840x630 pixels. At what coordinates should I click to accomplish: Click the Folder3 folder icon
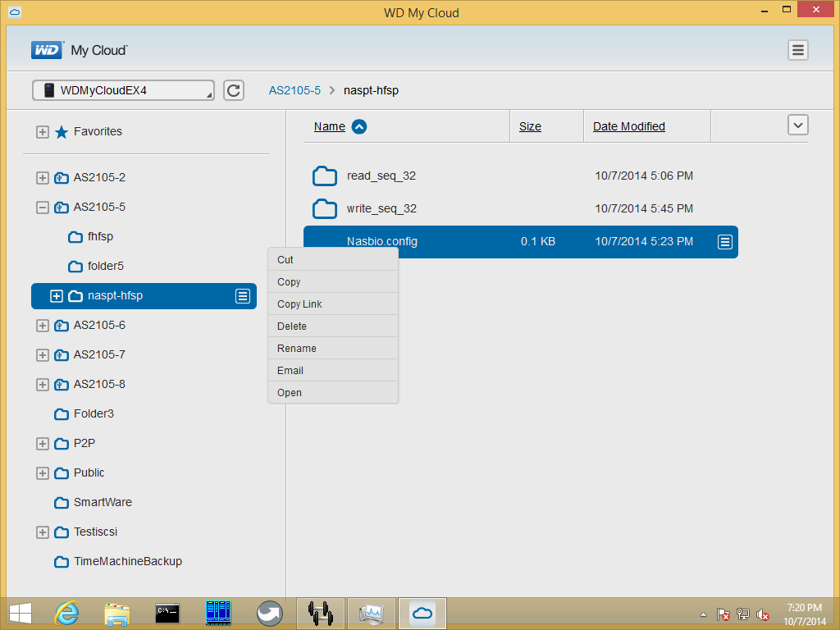[62, 414]
